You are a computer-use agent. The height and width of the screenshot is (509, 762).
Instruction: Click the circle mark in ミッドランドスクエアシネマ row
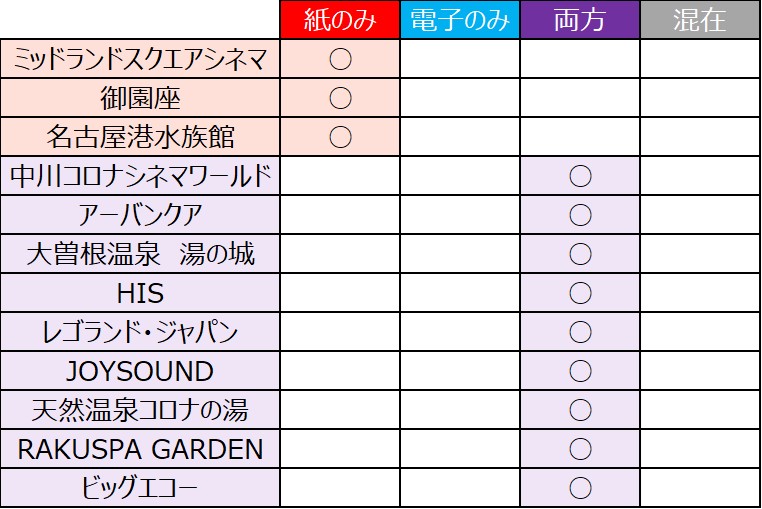(340, 59)
